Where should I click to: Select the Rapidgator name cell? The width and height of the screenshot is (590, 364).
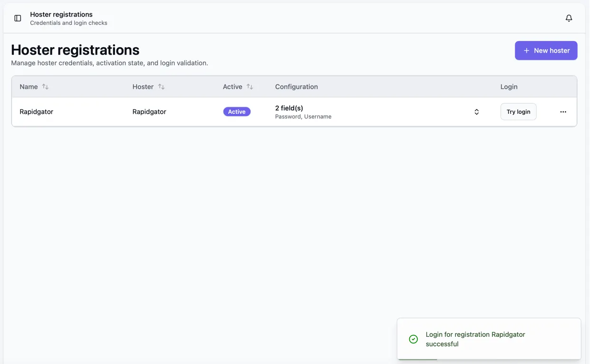point(36,112)
